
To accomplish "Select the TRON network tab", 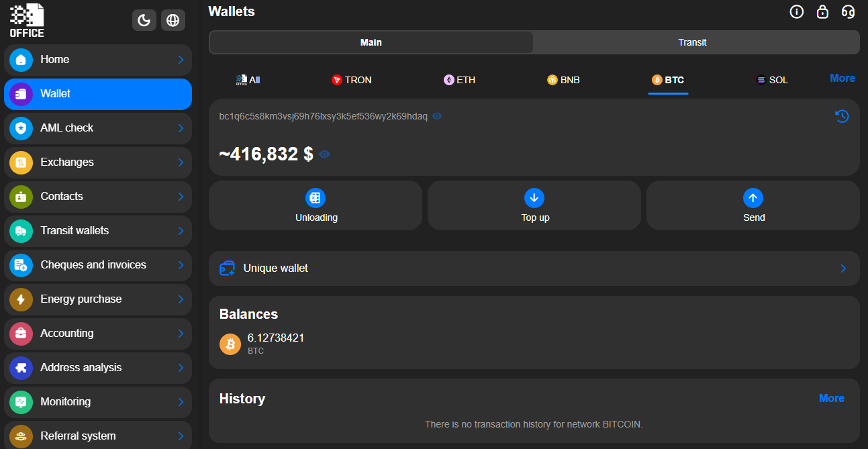I will (x=351, y=79).
